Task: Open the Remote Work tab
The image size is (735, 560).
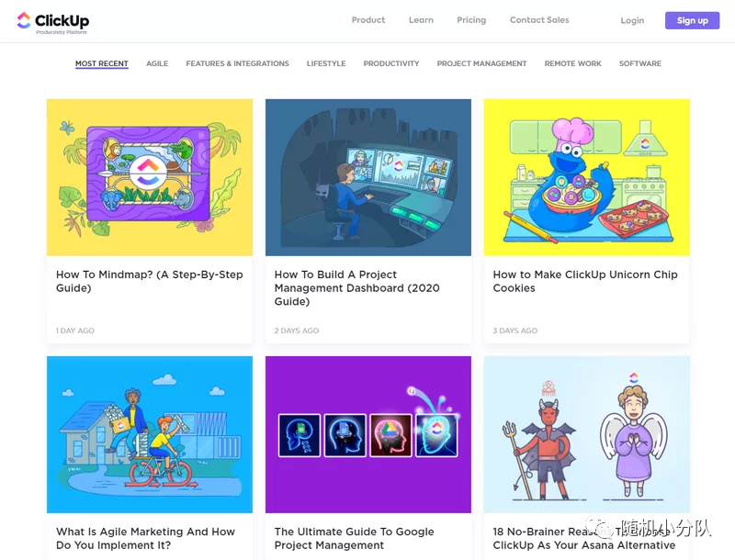Action: click(x=572, y=64)
